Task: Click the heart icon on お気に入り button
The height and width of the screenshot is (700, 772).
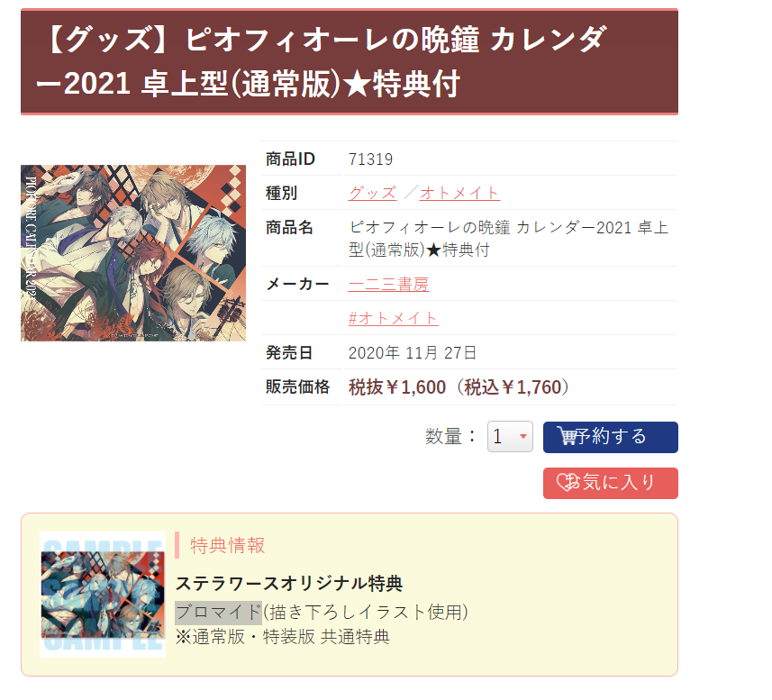Action: 568,482
